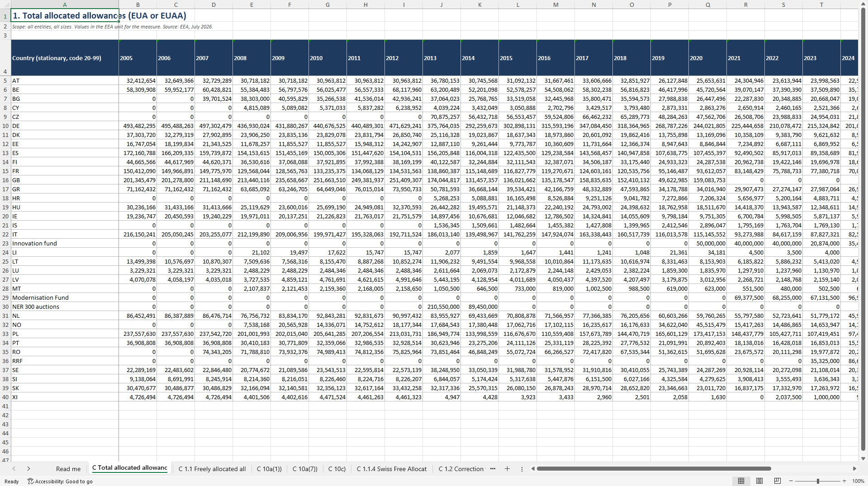Open sheet tab options vertical dots
The height and width of the screenshot is (486, 868).
point(522,469)
